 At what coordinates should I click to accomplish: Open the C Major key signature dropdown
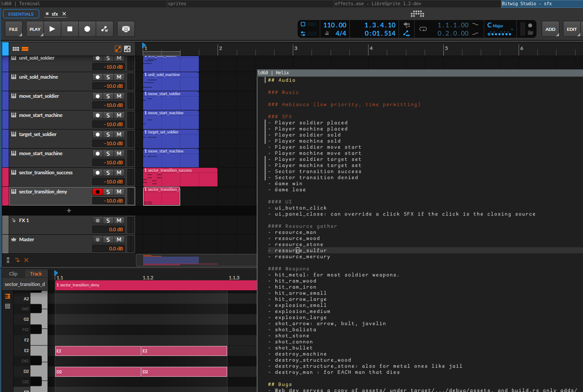point(500,29)
